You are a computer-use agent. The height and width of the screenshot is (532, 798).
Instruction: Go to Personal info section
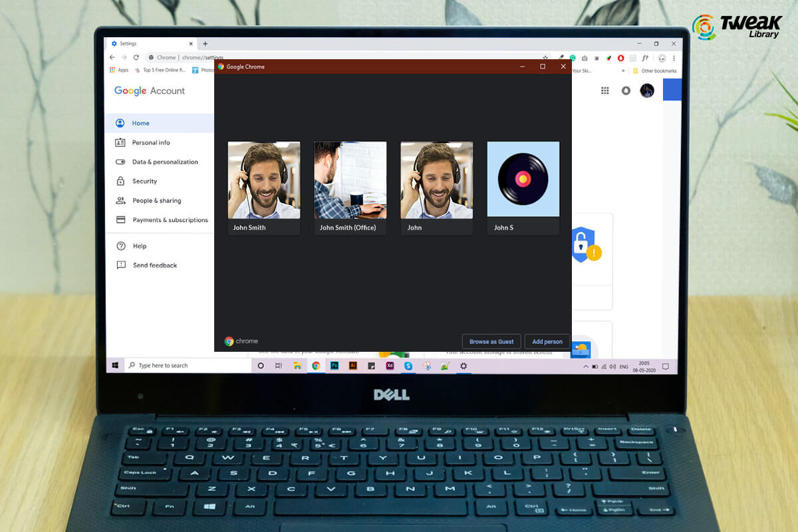[151, 142]
